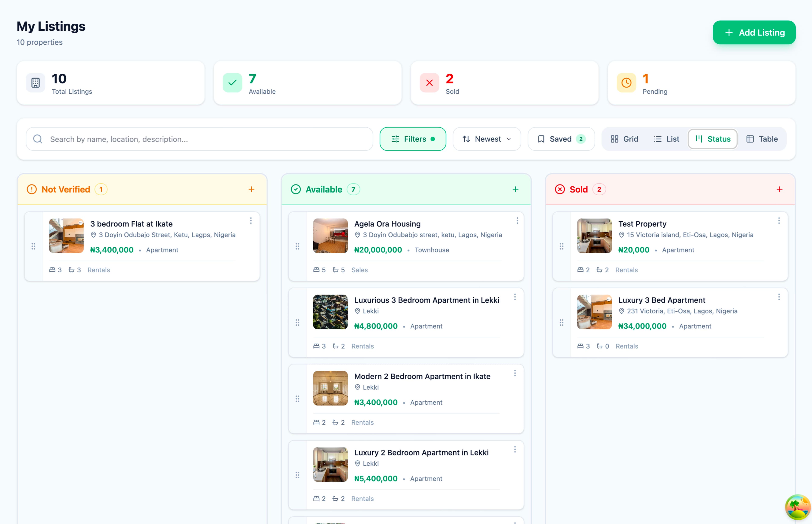Screen dimensions: 812x524
Task: Open Saved searches dropdown
Action: pos(561,139)
